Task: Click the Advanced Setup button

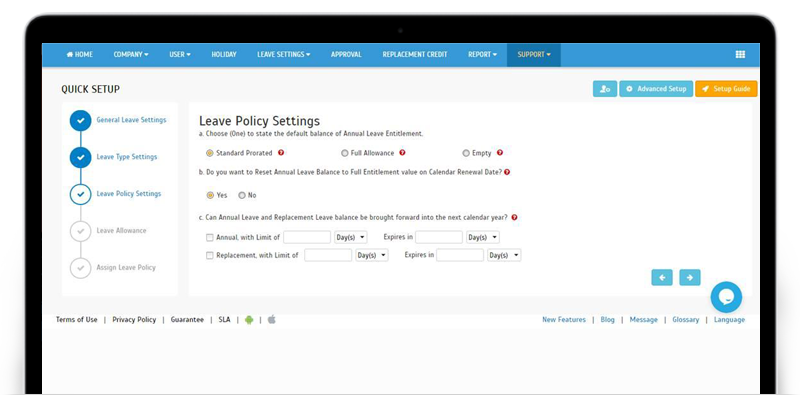Action: [656, 89]
